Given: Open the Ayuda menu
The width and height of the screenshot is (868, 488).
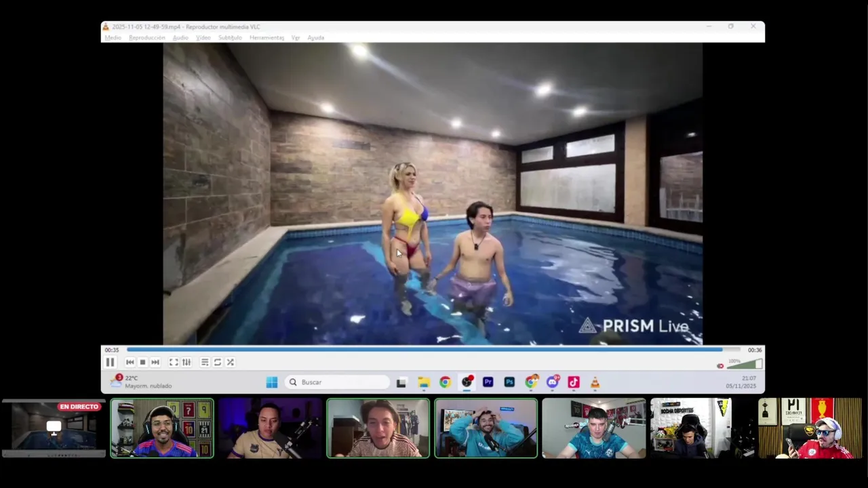Looking at the screenshot, I should click(x=315, y=37).
